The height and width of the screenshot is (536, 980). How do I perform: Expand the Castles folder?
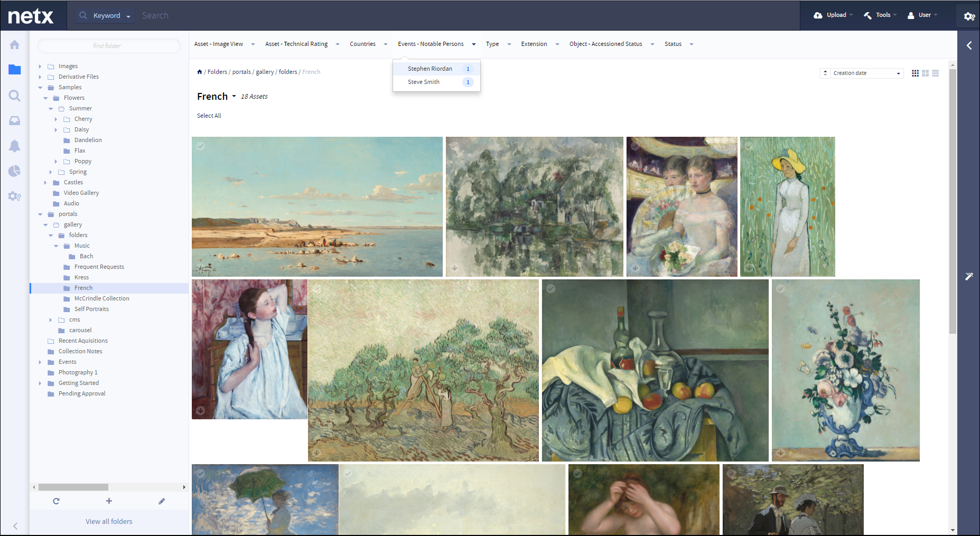(45, 183)
